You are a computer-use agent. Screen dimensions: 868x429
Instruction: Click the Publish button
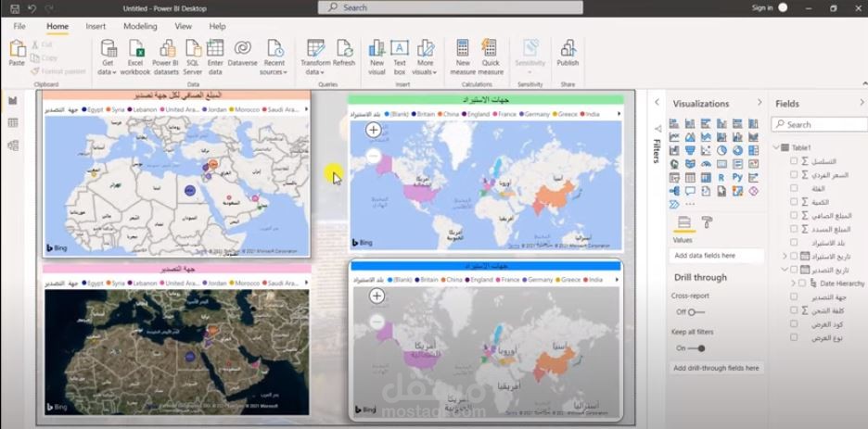click(x=568, y=53)
